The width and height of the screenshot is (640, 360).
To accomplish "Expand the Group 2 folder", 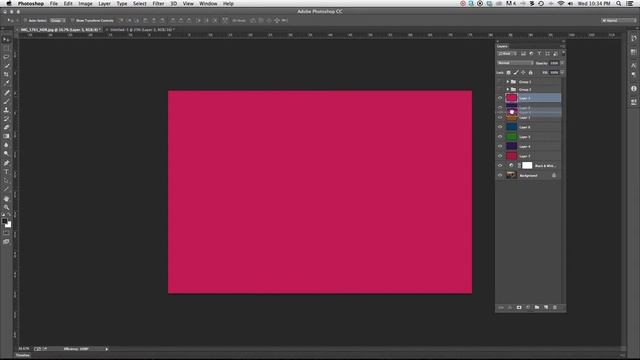I will [508, 89].
